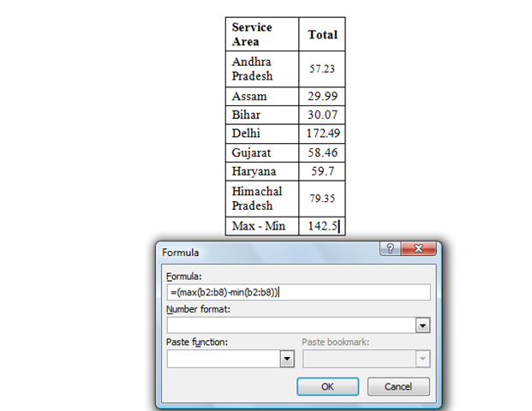
Task: Expand the Number format dropdown arrow
Action: 421,325
